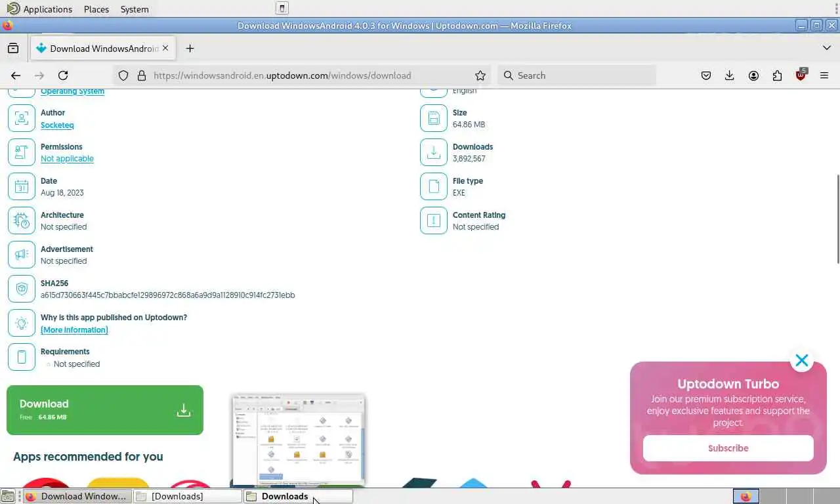Click the Apps recommended for you heading
This screenshot has height=504, width=840.
point(88,457)
